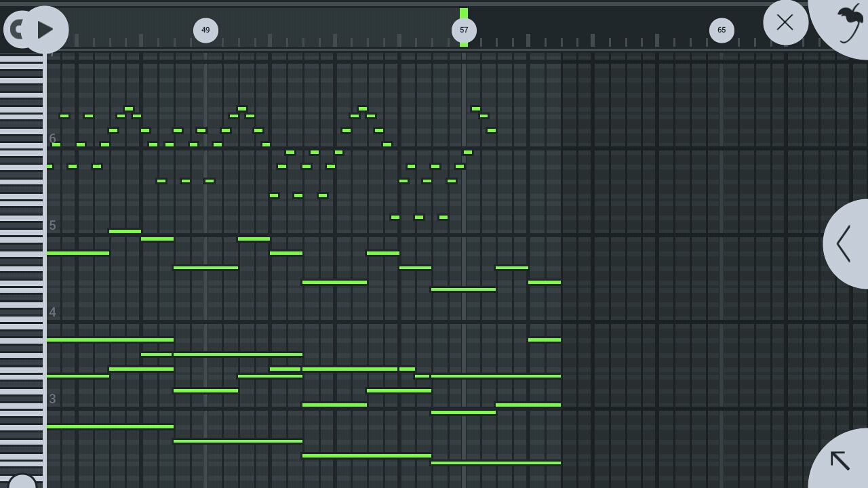Select the topmost melody note just after bar 57
Image resolution: width=868 pixels, height=488 pixels.
click(475, 109)
